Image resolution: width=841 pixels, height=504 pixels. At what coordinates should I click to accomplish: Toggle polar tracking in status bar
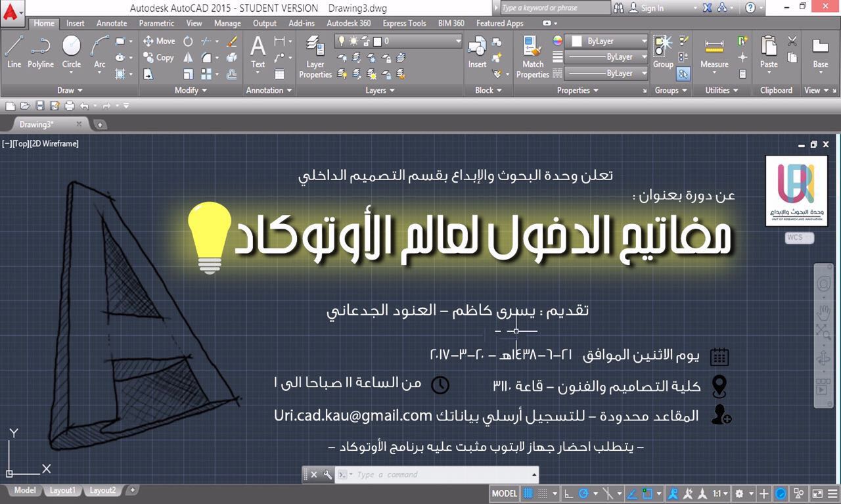(x=583, y=493)
